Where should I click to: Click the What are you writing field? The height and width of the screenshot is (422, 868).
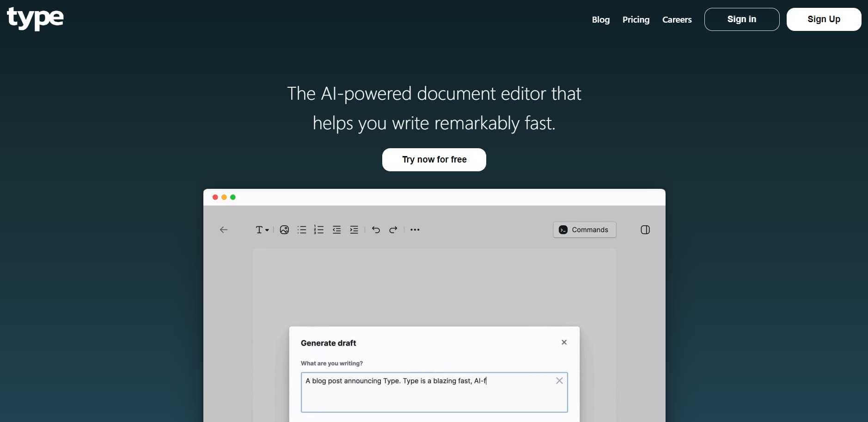(x=434, y=392)
